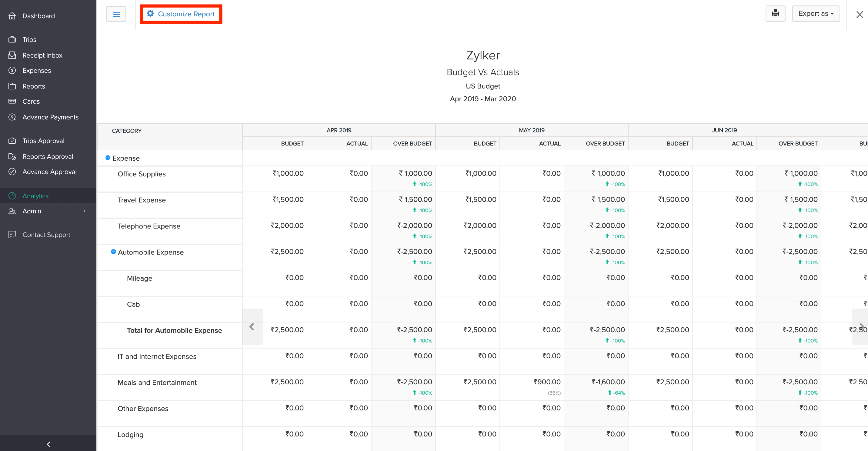
Task: Select the Expenses sidebar link
Action: [x=36, y=70]
